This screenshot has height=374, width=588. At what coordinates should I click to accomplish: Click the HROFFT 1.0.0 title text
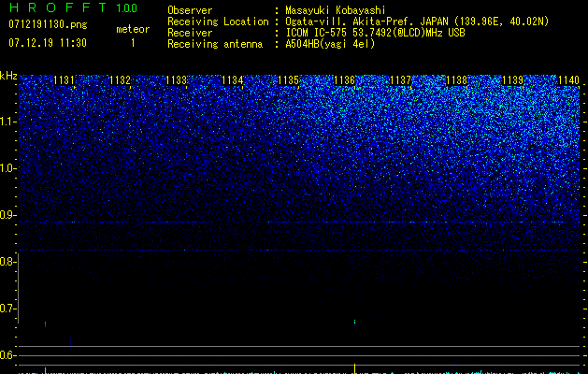tap(73, 7)
